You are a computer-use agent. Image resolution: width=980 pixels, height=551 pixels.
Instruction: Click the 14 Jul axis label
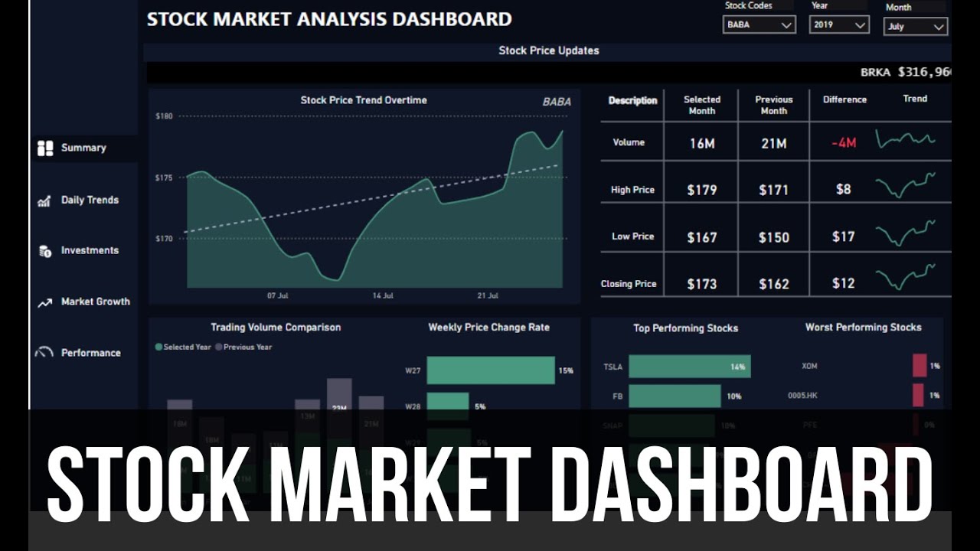click(383, 295)
